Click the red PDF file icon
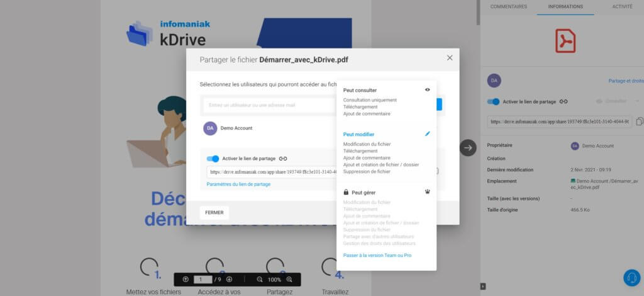 pos(565,41)
